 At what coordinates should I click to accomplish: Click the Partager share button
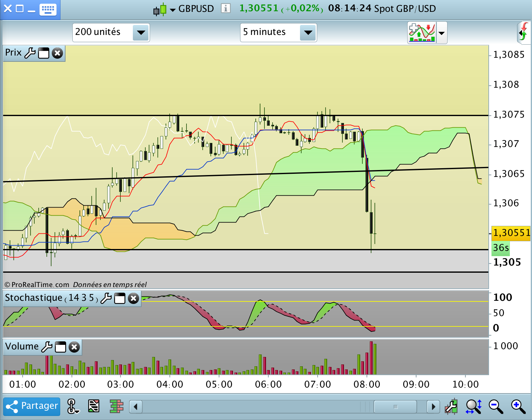pos(32,406)
